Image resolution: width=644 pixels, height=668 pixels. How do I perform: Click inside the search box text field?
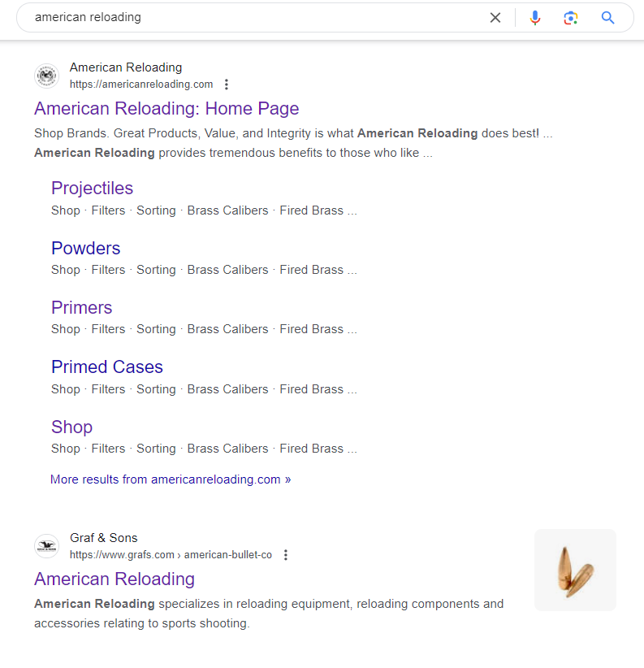[255, 17]
